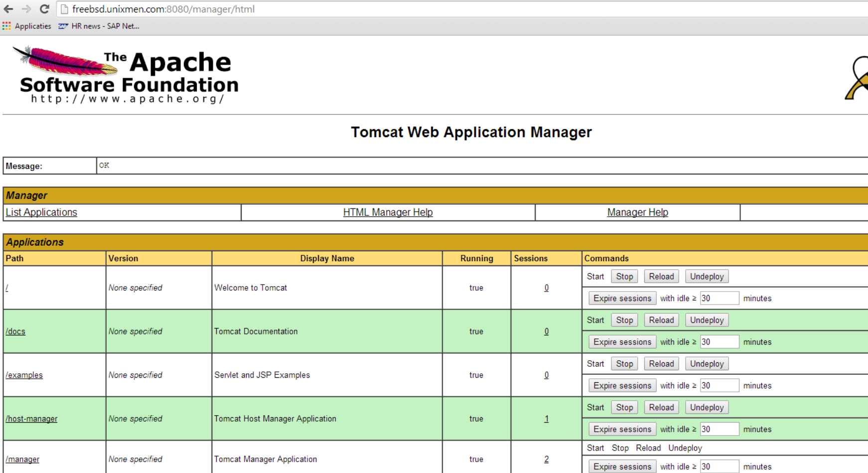Viewport: 868px width, 473px height.
Task: Click the Display Name column header
Action: 327,258
